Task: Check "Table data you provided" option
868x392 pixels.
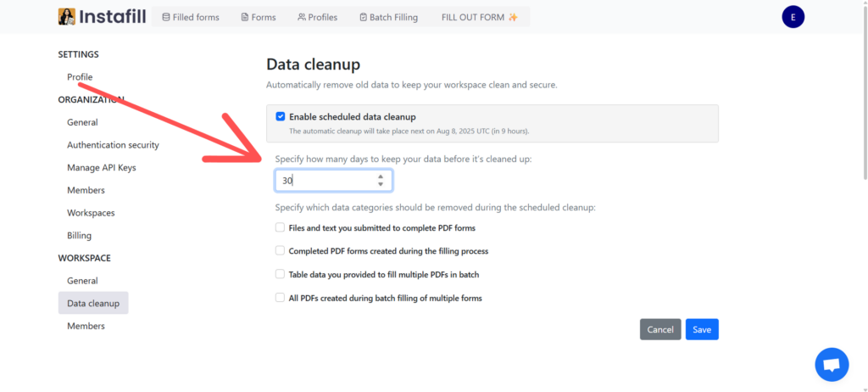Action: (280, 274)
